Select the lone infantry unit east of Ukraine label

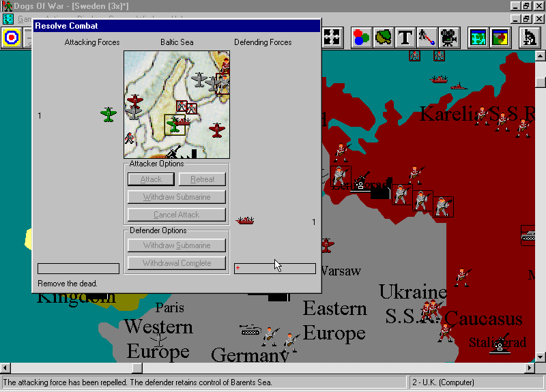tap(463, 277)
